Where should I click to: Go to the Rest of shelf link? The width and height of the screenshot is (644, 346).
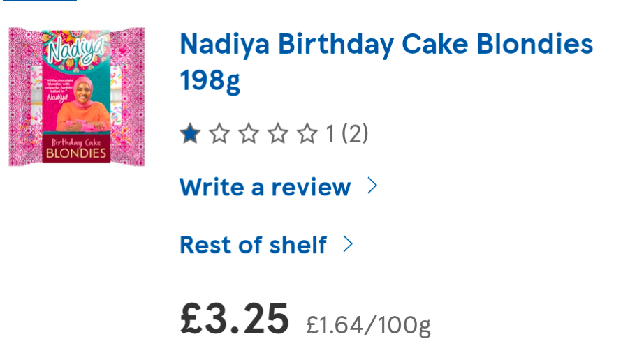coord(253,245)
